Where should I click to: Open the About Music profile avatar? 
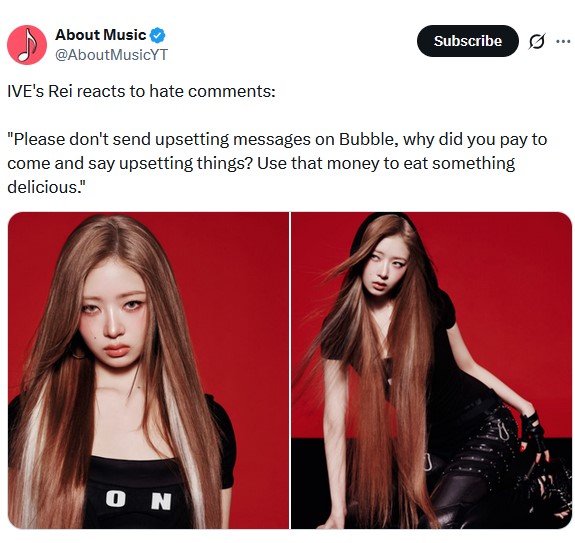coord(27,45)
